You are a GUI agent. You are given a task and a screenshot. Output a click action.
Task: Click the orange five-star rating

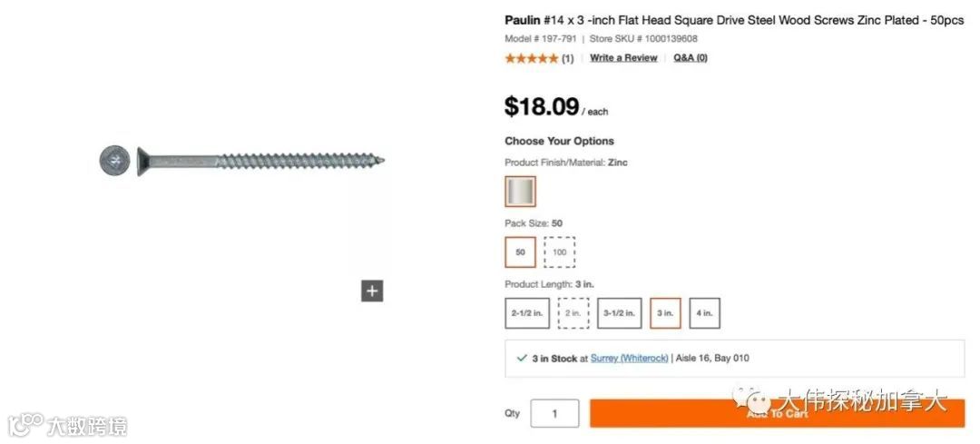(x=532, y=58)
